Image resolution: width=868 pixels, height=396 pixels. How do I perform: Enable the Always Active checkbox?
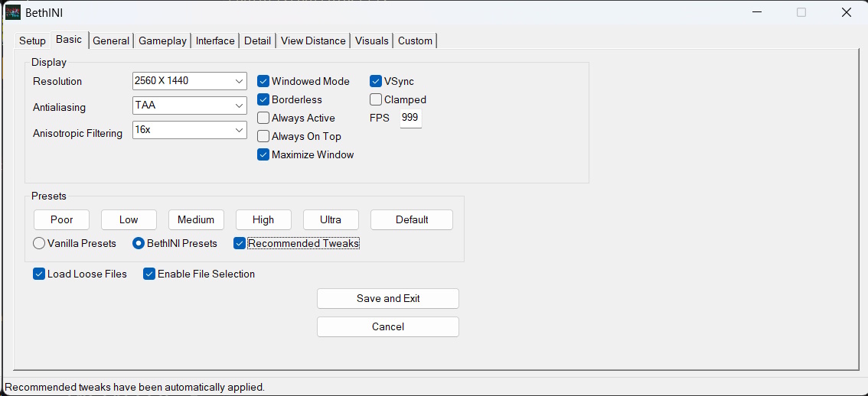[263, 118]
